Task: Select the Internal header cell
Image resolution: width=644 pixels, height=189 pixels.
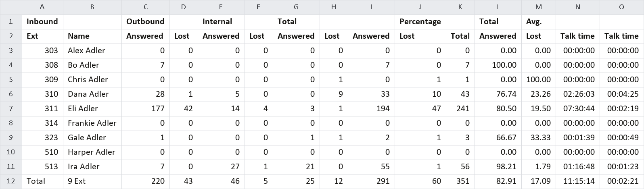Action: (x=221, y=22)
